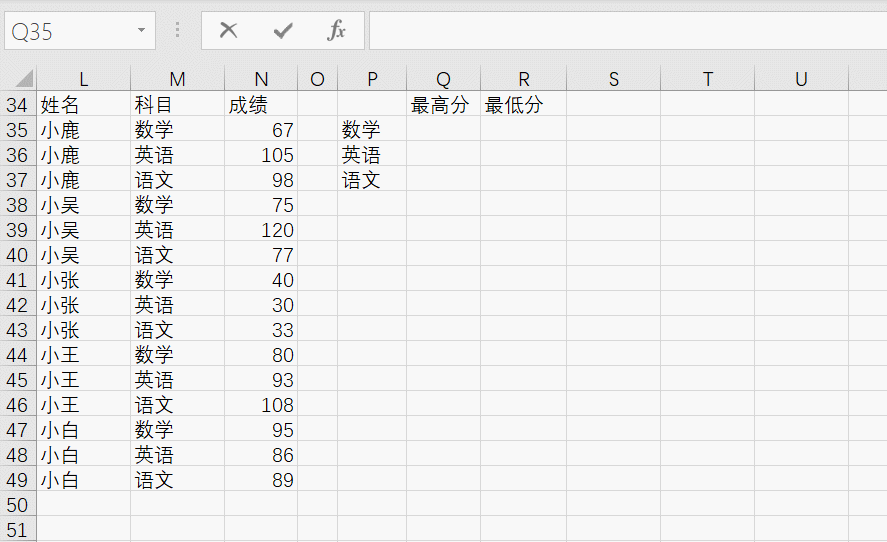Click the score cell 30

(x=261, y=305)
